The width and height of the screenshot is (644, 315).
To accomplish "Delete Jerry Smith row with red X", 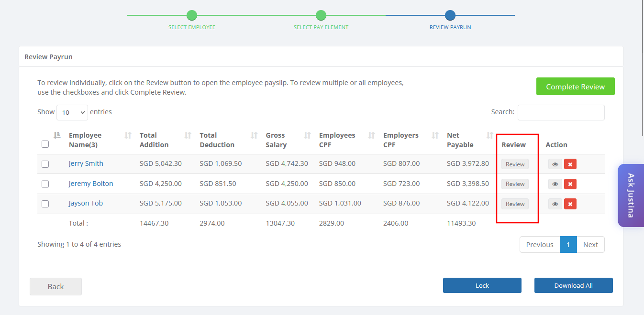I will point(570,164).
